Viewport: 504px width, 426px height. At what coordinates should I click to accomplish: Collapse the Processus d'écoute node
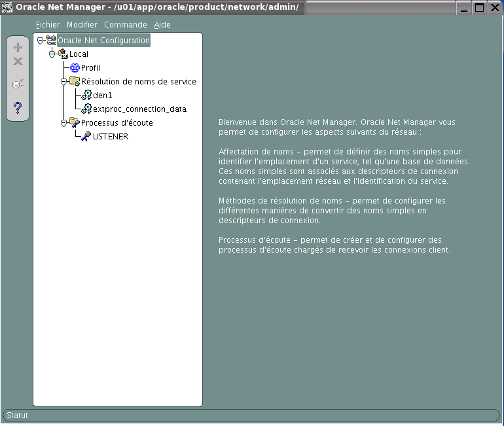(x=64, y=123)
